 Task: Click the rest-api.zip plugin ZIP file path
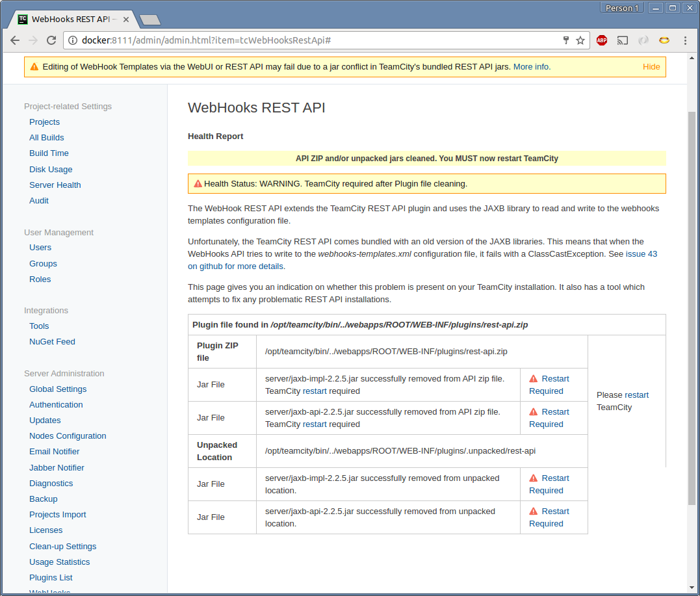(386, 352)
